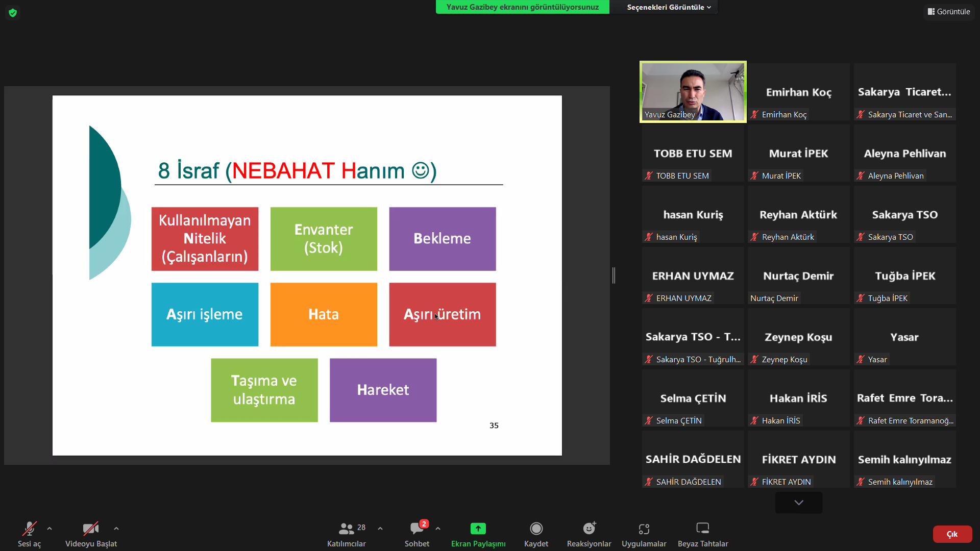Unmute microphone with Sesi aç

tap(29, 534)
